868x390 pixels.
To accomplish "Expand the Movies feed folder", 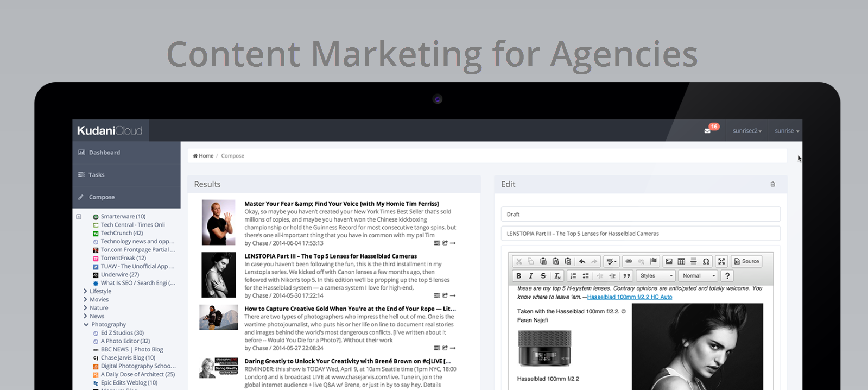I will tap(85, 299).
